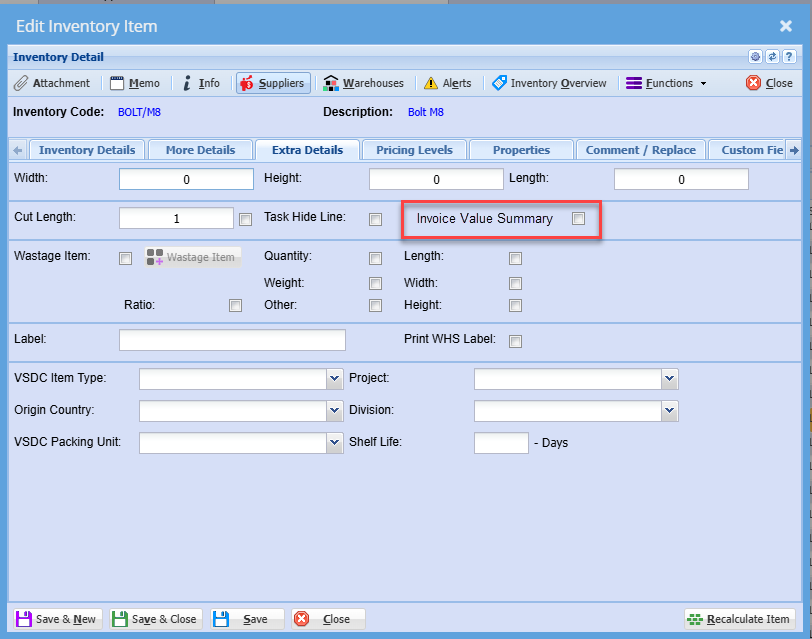Open the Memo toolbar item
This screenshot has width=812, height=639.
(134, 83)
